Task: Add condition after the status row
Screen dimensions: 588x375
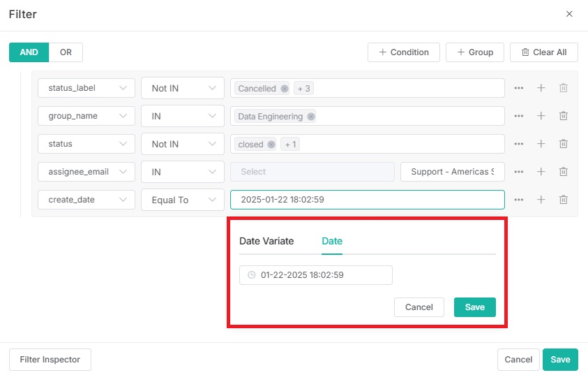Action: pos(541,144)
